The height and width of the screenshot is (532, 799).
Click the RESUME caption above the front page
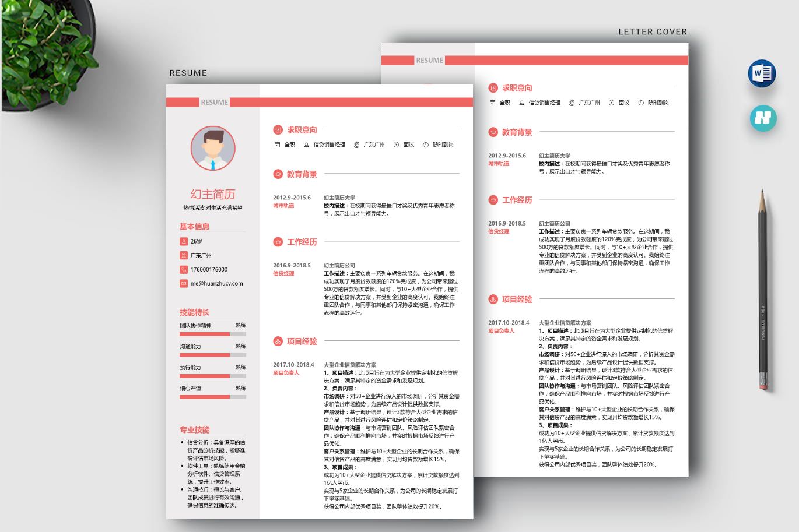pyautogui.click(x=188, y=73)
